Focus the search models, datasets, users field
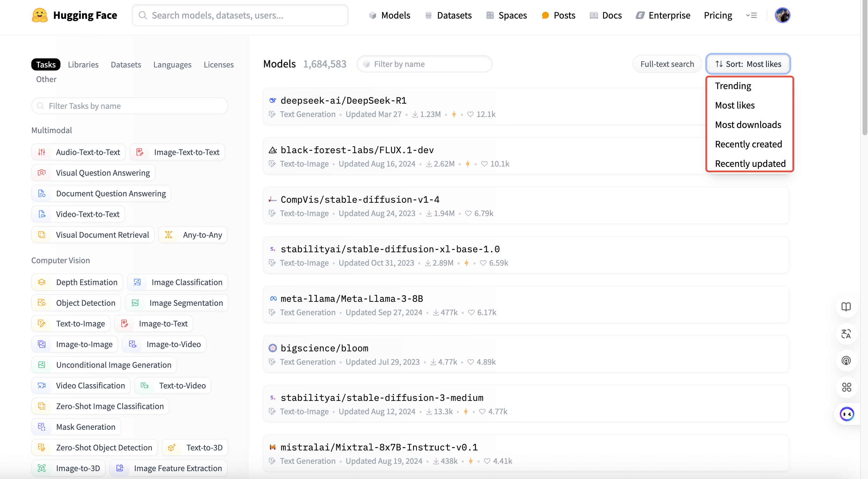This screenshot has width=868, height=479. click(240, 15)
